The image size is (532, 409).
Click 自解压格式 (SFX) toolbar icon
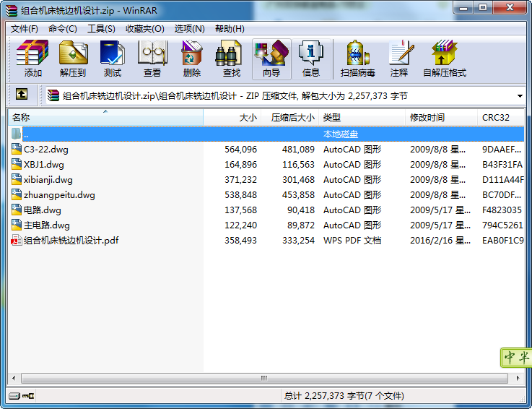pyautogui.click(x=445, y=59)
